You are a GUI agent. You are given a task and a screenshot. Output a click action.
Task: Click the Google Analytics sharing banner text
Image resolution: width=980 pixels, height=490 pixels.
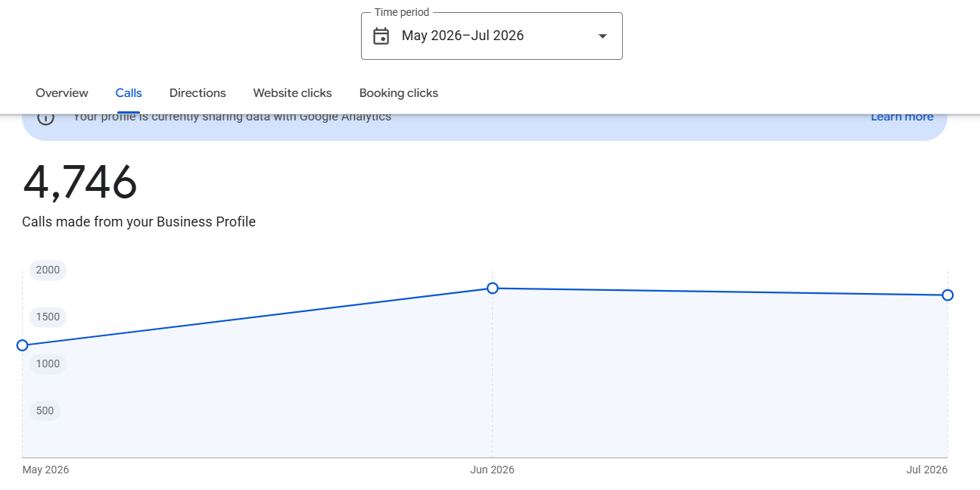(x=232, y=117)
